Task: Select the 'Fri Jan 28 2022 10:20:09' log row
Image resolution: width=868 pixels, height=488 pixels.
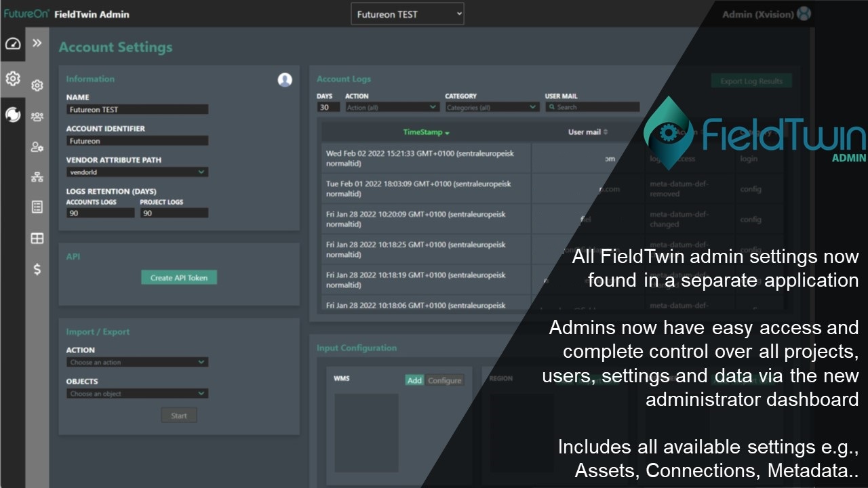Action: (552, 219)
